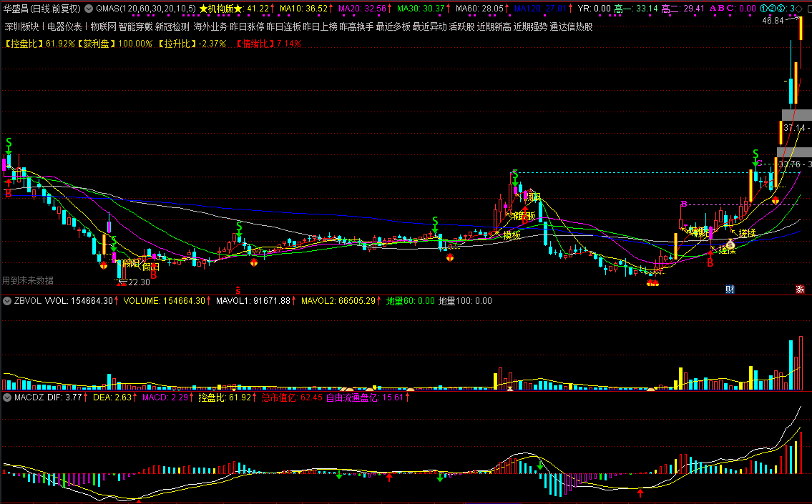Click the ZBVOL indicator name
The image size is (812, 504).
coord(28,301)
